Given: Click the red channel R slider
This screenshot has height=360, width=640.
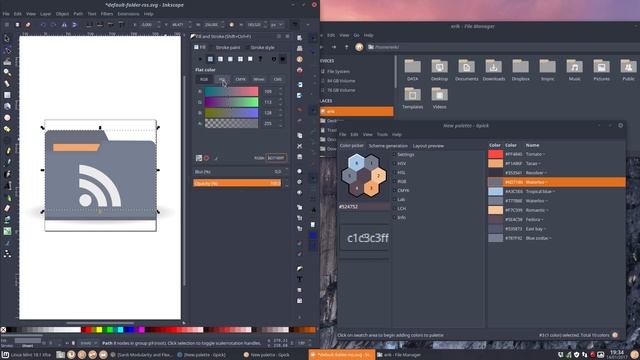Looking at the screenshot, I should coord(231,91).
